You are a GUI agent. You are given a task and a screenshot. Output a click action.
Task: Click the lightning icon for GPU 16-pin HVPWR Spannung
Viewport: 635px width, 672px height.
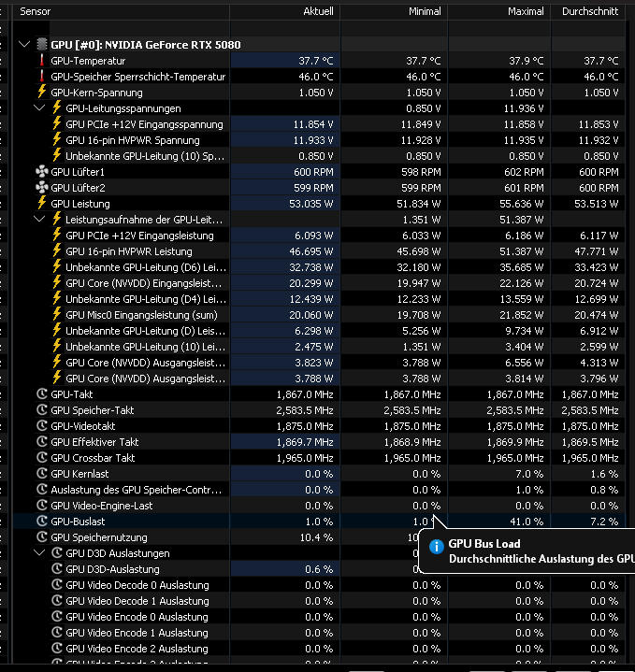coord(57,139)
